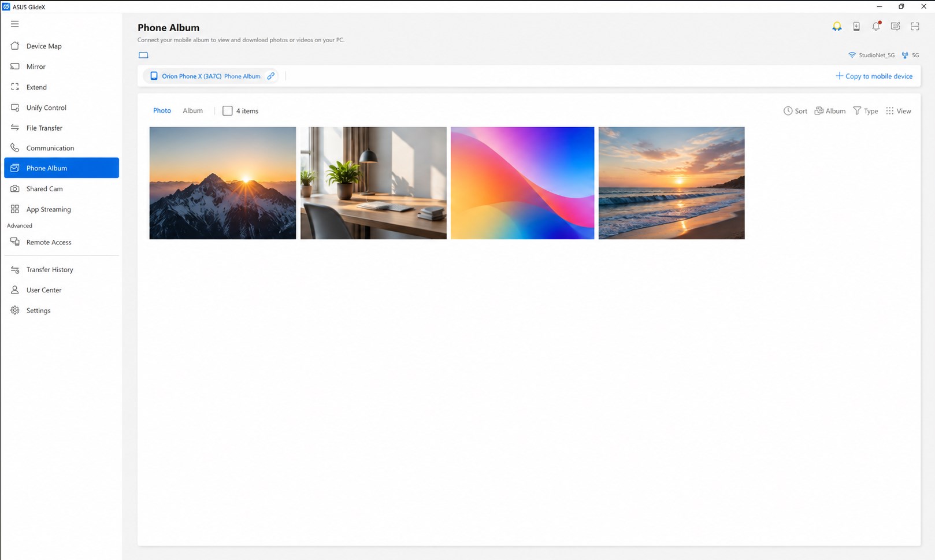Select the Orion Phone X (3A7C) device chip
The height and width of the screenshot is (560, 935).
211,76
